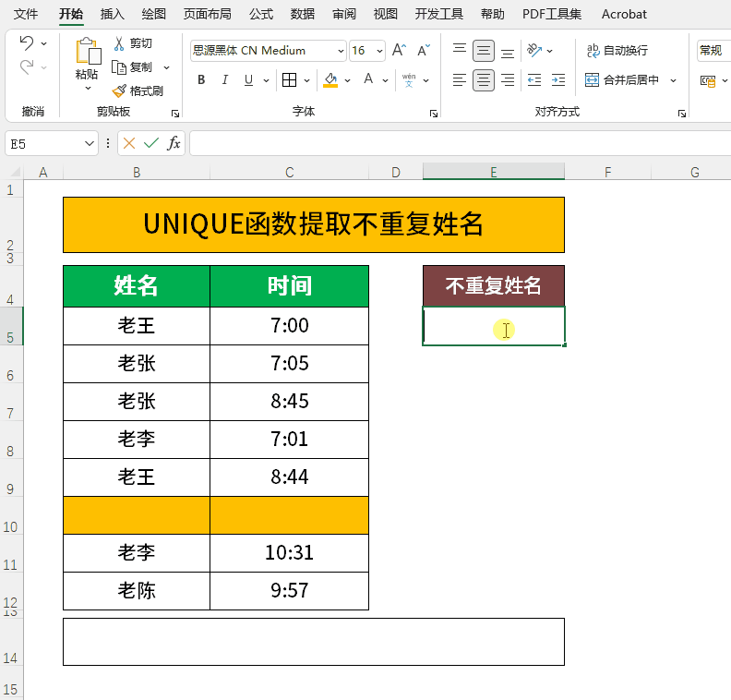This screenshot has width=731, height=700.
Task: Select row 10 header
Action: (x=11, y=515)
